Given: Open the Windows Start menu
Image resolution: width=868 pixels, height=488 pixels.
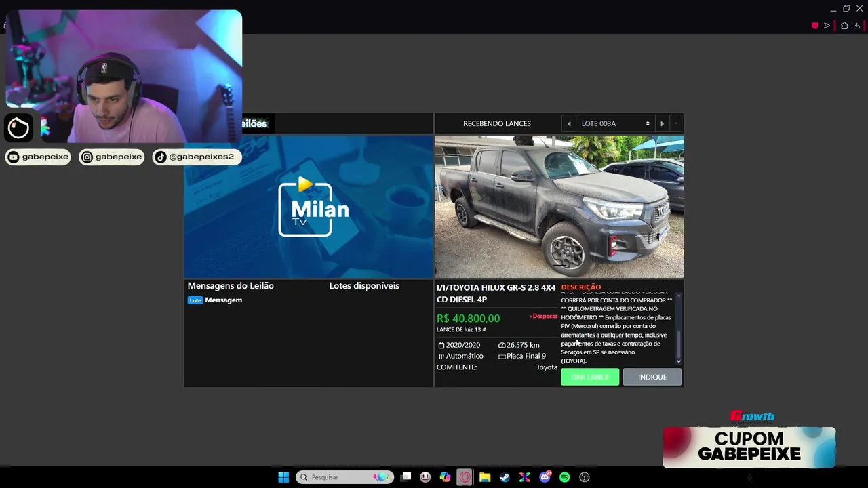Looking at the screenshot, I should [283, 477].
